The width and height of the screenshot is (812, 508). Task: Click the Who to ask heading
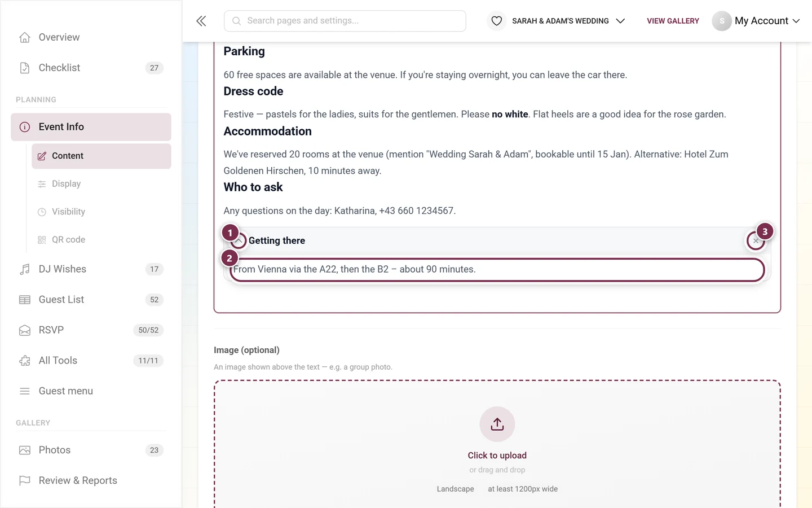[253, 187]
